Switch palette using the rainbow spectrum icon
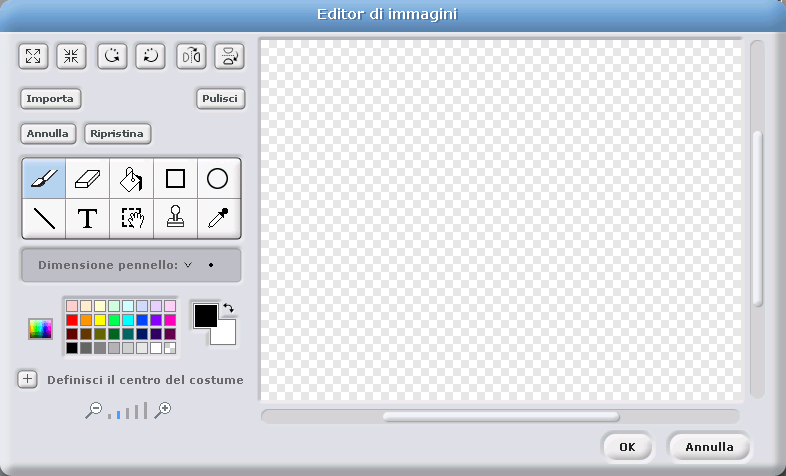Image resolution: width=786 pixels, height=476 pixels. (x=41, y=329)
